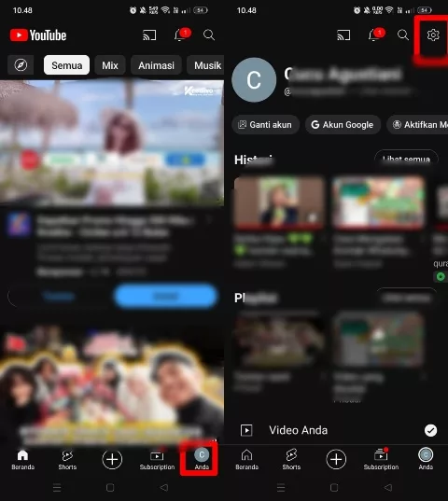Open first video thumbnail in Histori
The image size is (448, 501).
(279, 202)
